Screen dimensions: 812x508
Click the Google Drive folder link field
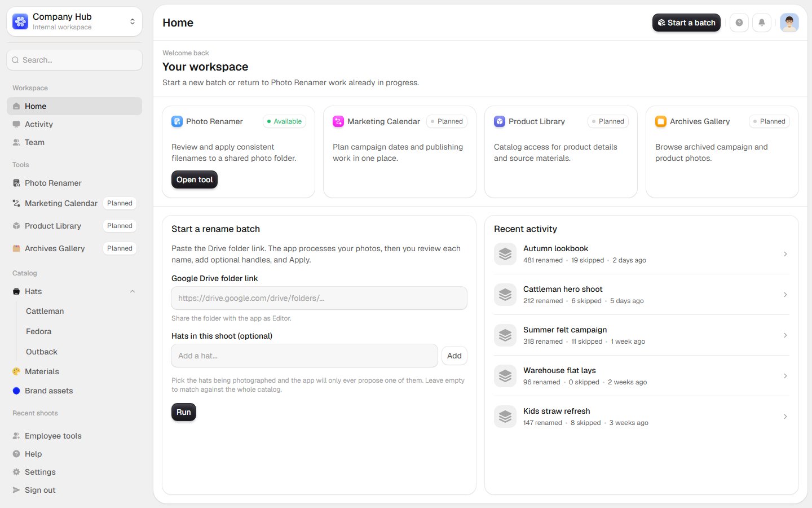[319, 298]
